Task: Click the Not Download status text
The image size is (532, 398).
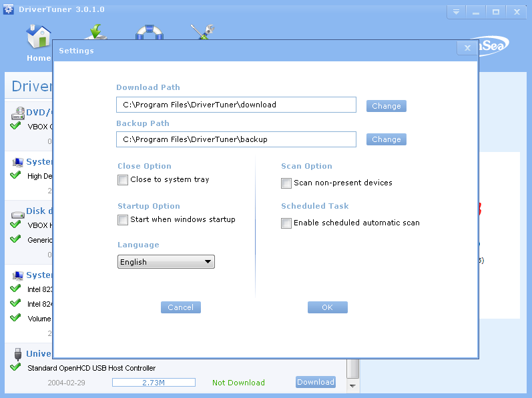Action: tap(238, 383)
